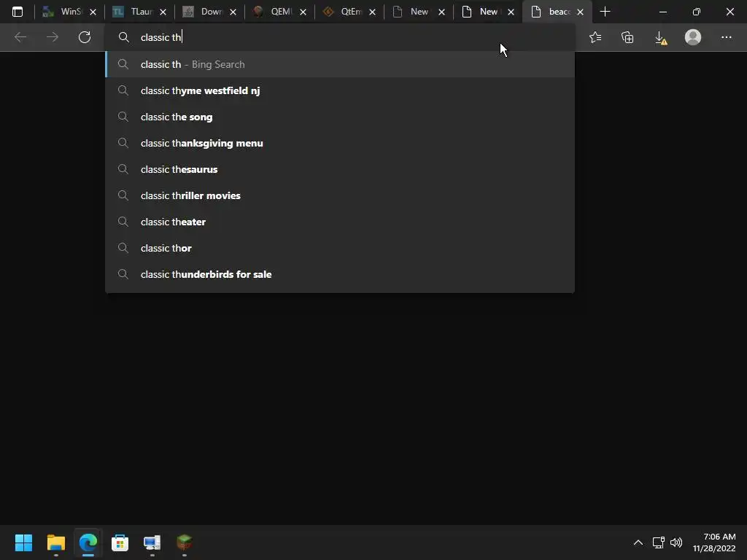The width and height of the screenshot is (747, 560).
Task: Open the volume speaker tray icon
Action: pyautogui.click(x=676, y=542)
